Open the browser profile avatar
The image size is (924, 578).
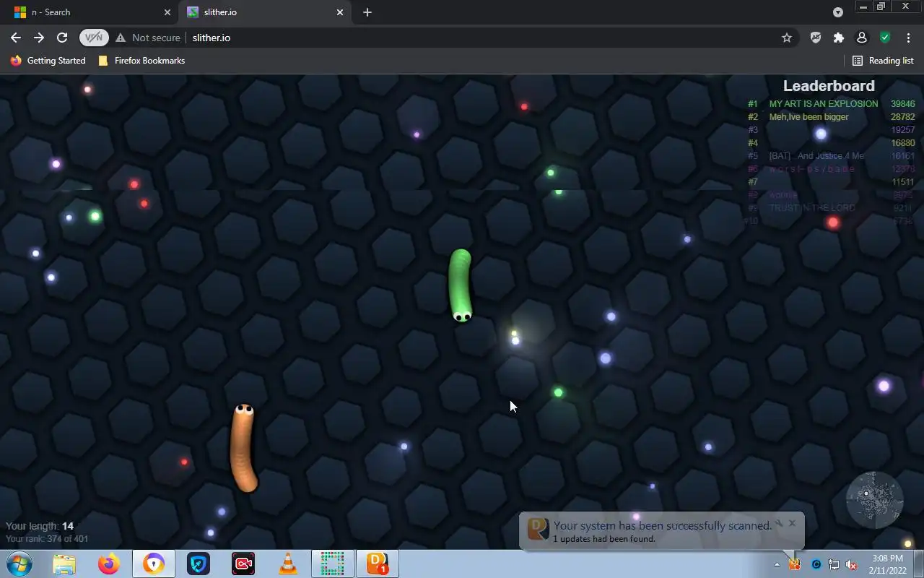pyautogui.click(x=862, y=38)
